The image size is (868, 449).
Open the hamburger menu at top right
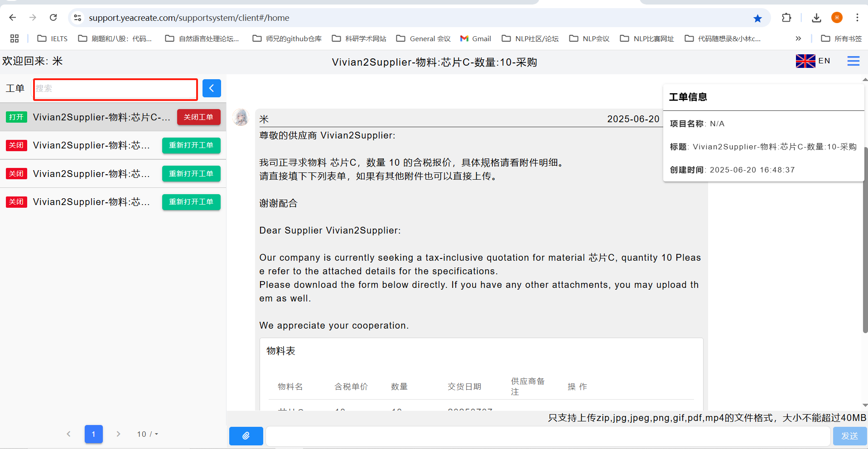coord(853,61)
